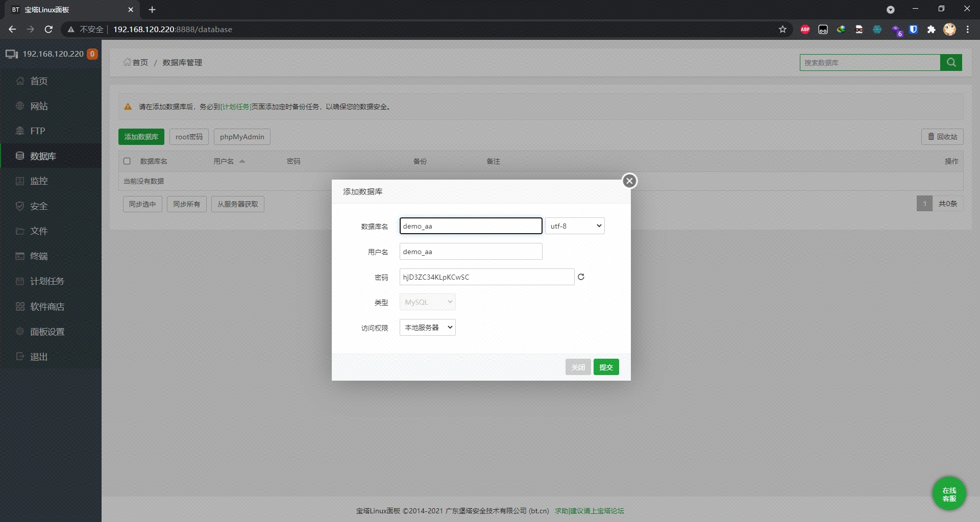The width and height of the screenshot is (980, 522).
Task: Open the browser extensions puzzle icon
Action: point(932,30)
